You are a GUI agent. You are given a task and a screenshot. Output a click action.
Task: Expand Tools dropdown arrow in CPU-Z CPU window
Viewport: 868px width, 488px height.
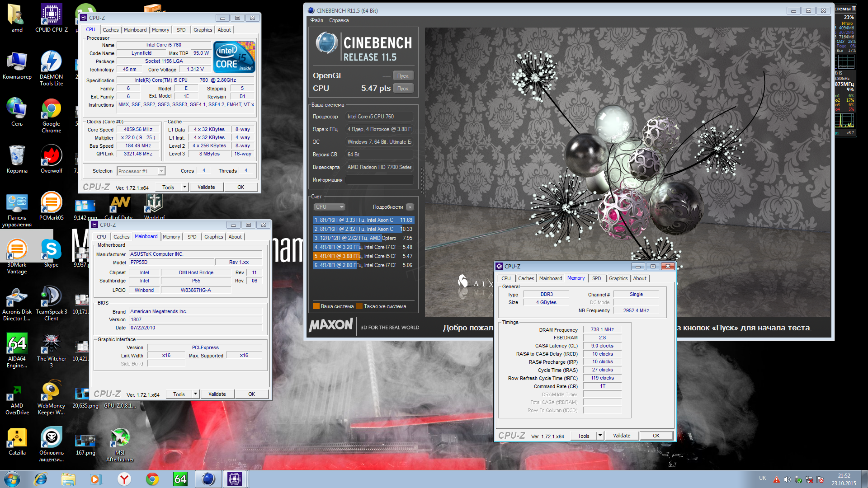[184, 187]
